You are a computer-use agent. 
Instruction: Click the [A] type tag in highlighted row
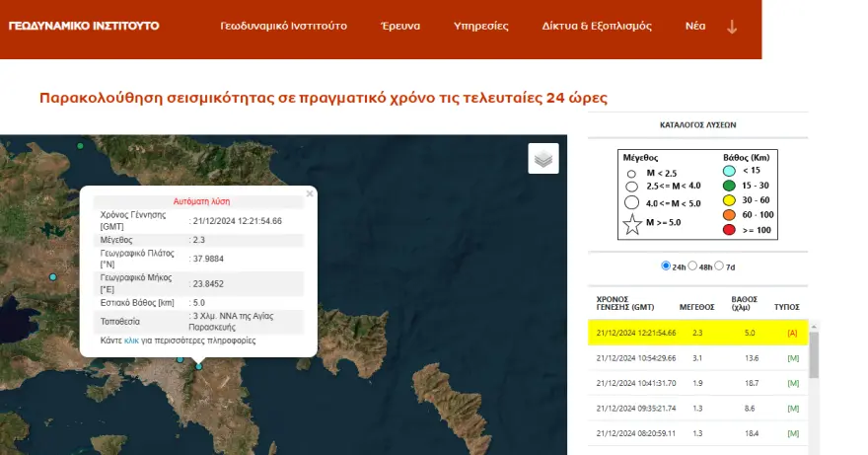[x=792, y=333]
